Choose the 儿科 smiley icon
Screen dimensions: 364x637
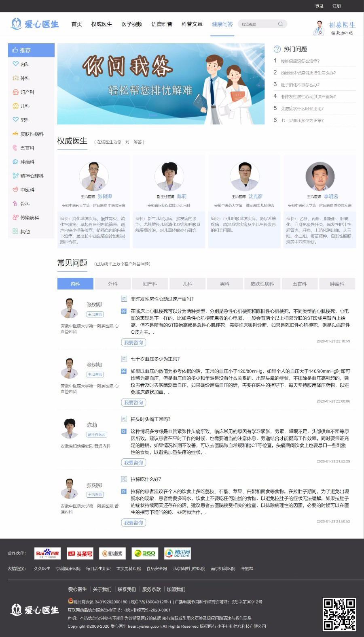[15, 106]
